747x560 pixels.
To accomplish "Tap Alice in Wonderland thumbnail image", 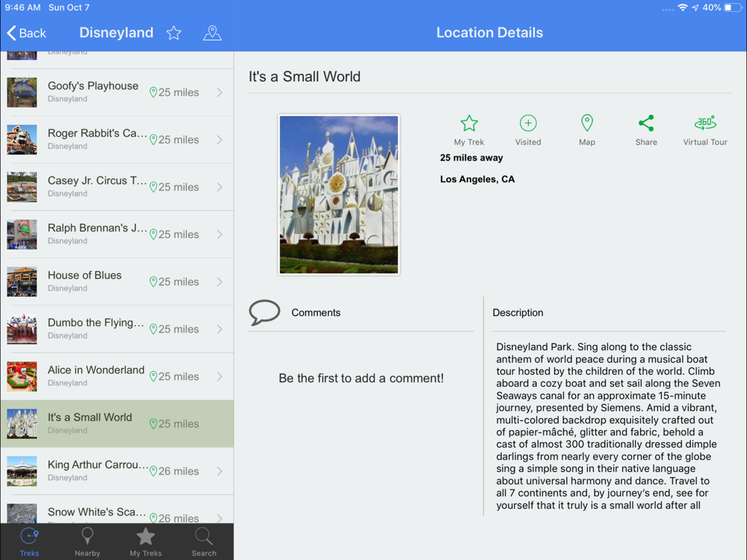I will [22, 376].
